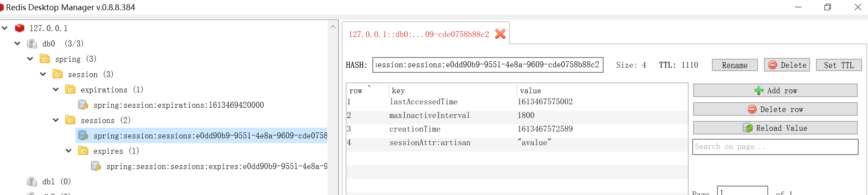Click the Add row button
Image resolution: width=868 pixels, height=195 pixels.
coord(775,90)
